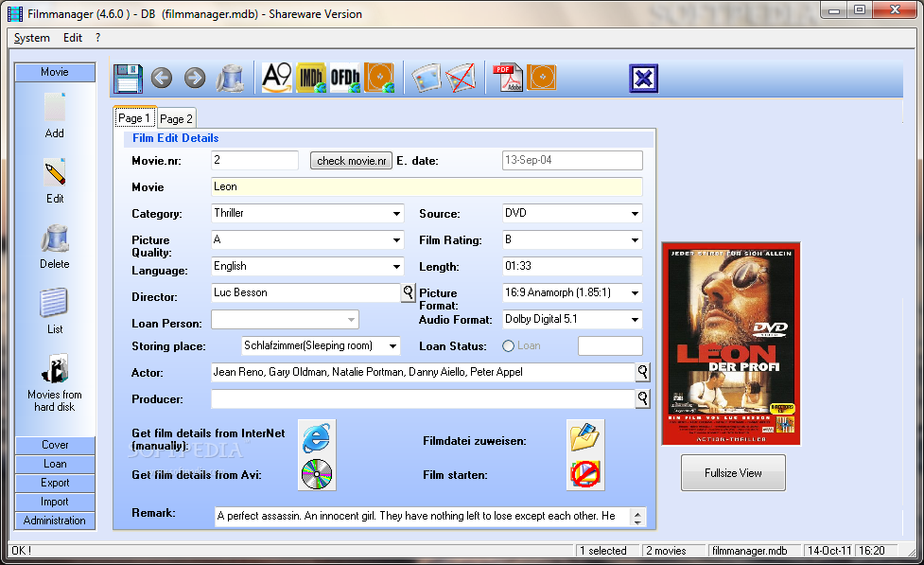924x565 pixels.
Task: Search actors with the magnifier icon
Action: (x=642, y=372)
